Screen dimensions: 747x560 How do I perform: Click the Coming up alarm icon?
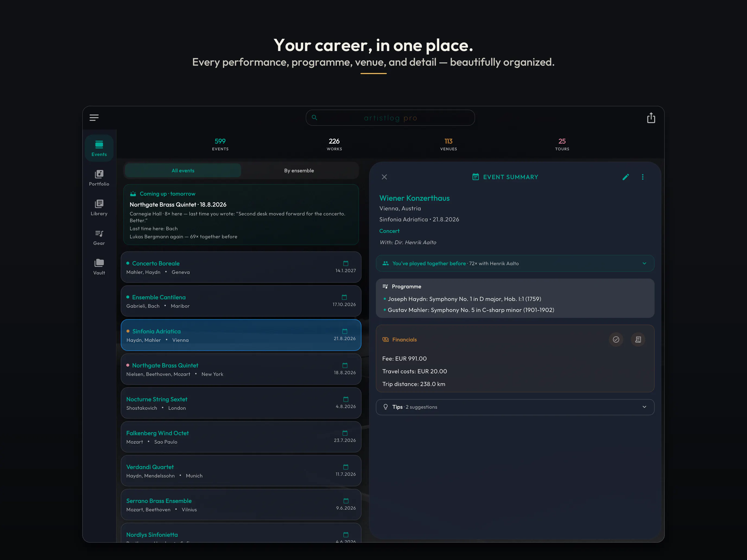[133, 193]
